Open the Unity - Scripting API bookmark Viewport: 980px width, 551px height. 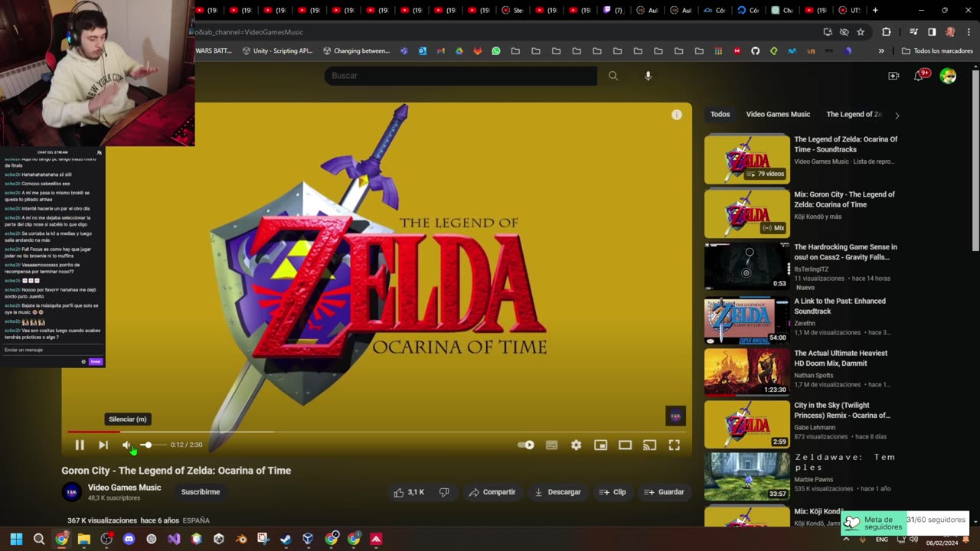[x=277, y=51]
